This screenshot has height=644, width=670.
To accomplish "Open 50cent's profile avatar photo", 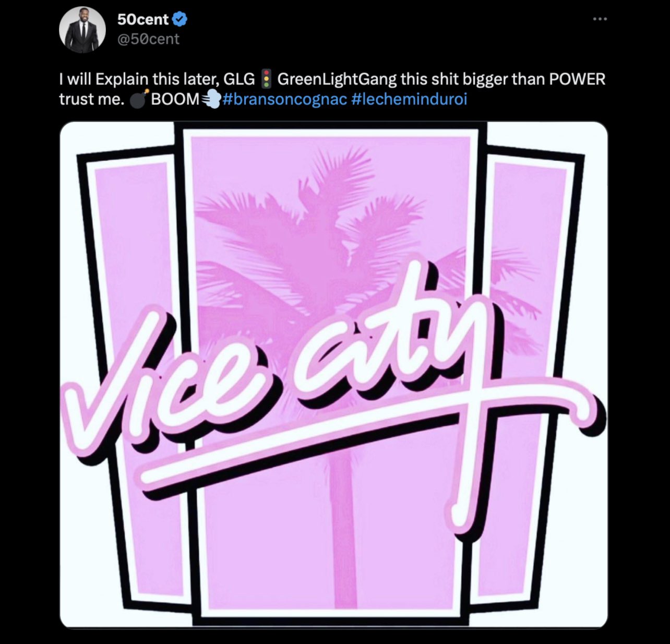I will pos(82,30).
